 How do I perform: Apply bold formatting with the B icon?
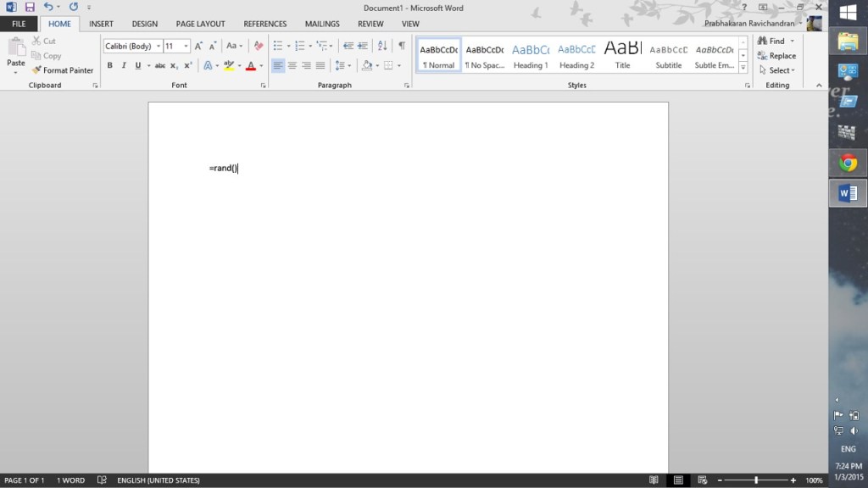(109, 65)
